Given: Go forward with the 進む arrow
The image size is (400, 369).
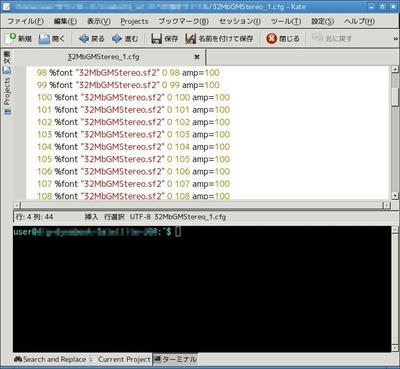Looking at the screenshot, I should point(125,39).
